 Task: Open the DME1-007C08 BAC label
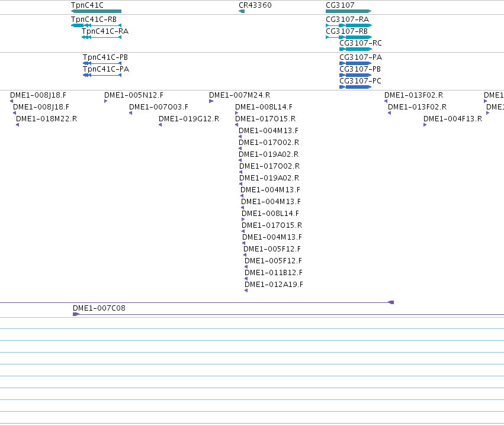pyautogui.click(x=99, y=308)
